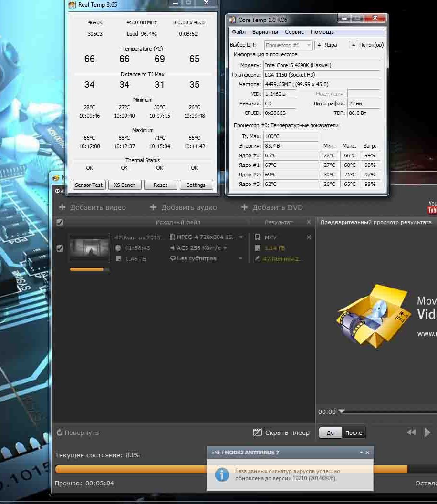
Task: Click the hide player icon
Action: click(x=257, y=432)
